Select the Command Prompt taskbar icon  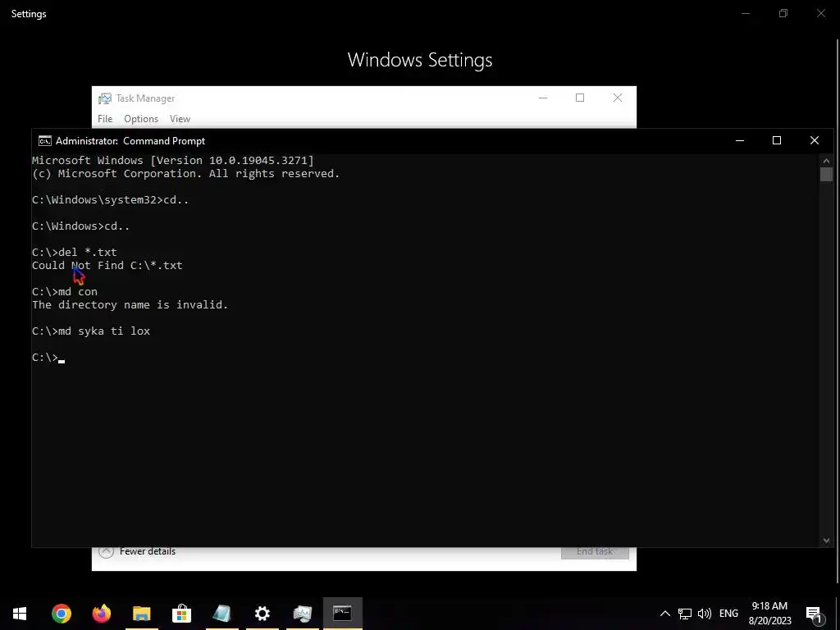click(342, 613)
